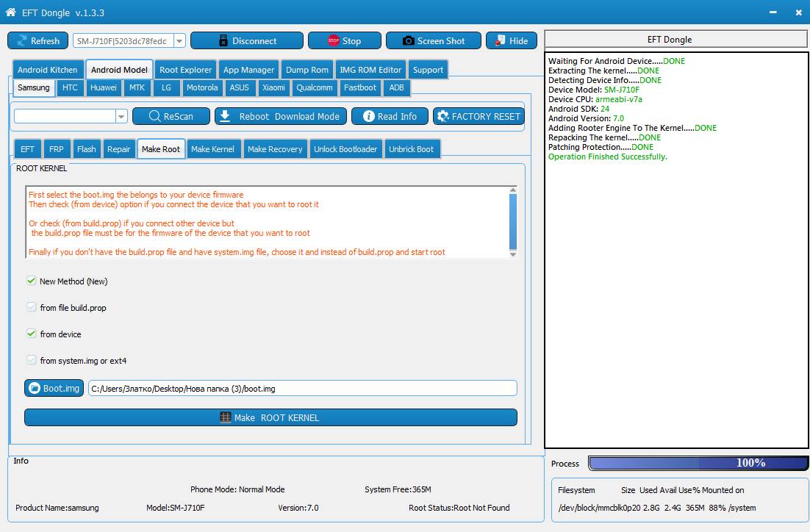Close the EFT Dongle window
This screenshot has width=810, height=532.
pyautogui.click(x=799, y=12)
